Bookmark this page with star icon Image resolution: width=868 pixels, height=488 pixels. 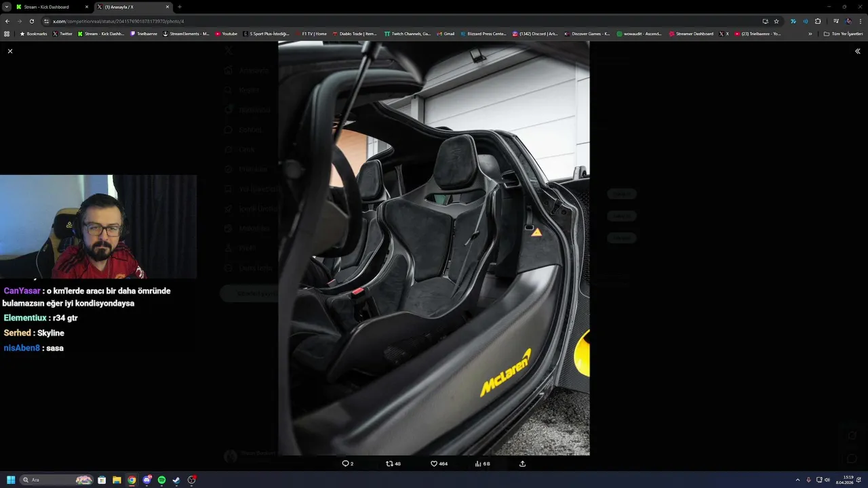point(776,21)
